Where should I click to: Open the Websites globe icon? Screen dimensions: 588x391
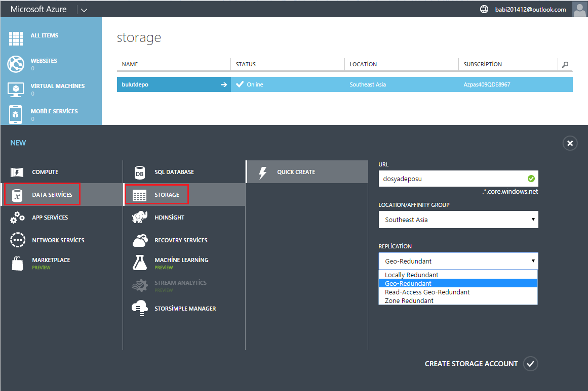[16, 64]
